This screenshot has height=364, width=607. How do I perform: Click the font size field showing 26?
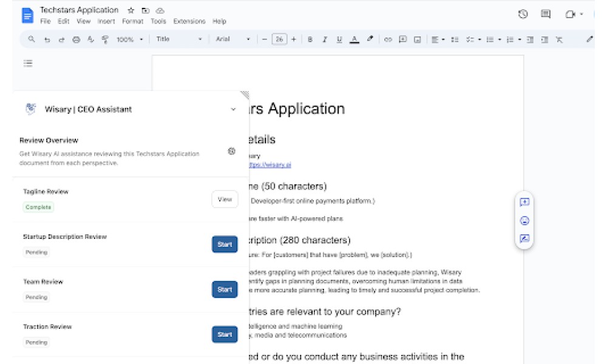(279, 39)
